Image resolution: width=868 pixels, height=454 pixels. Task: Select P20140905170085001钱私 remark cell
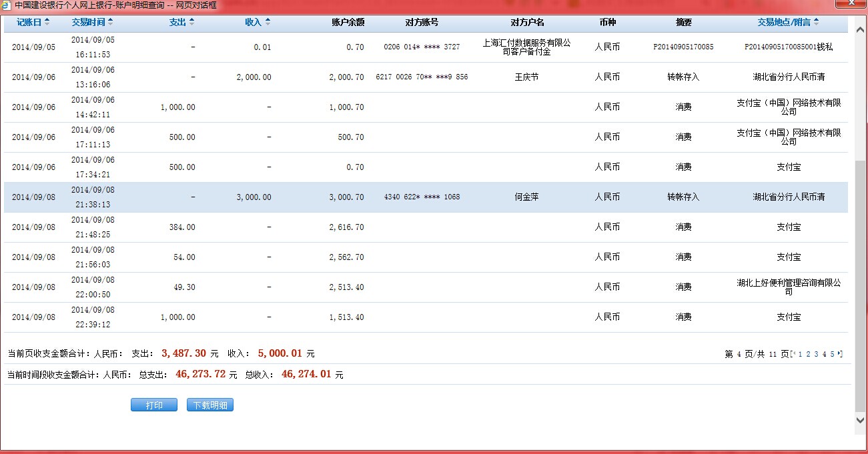tap(789, 47)
